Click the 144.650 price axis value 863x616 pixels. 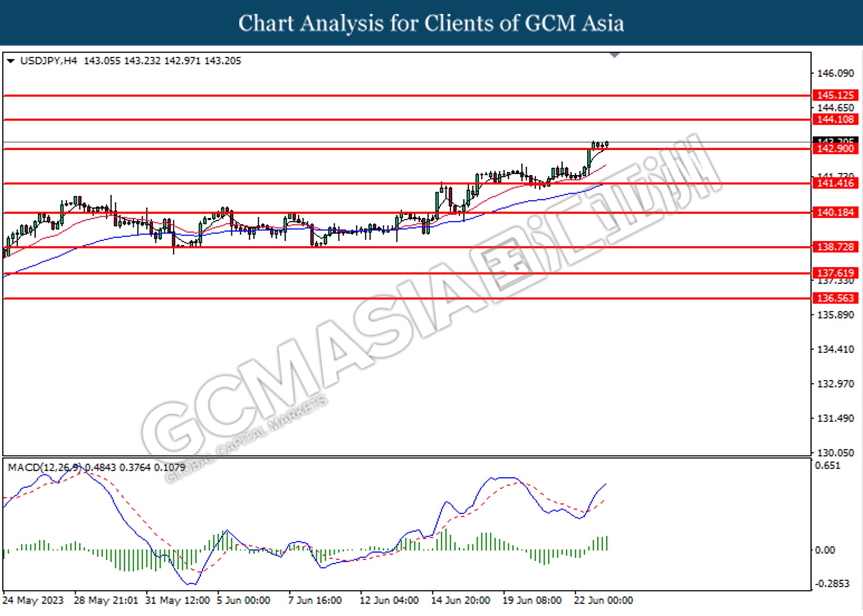click(835, 108)
